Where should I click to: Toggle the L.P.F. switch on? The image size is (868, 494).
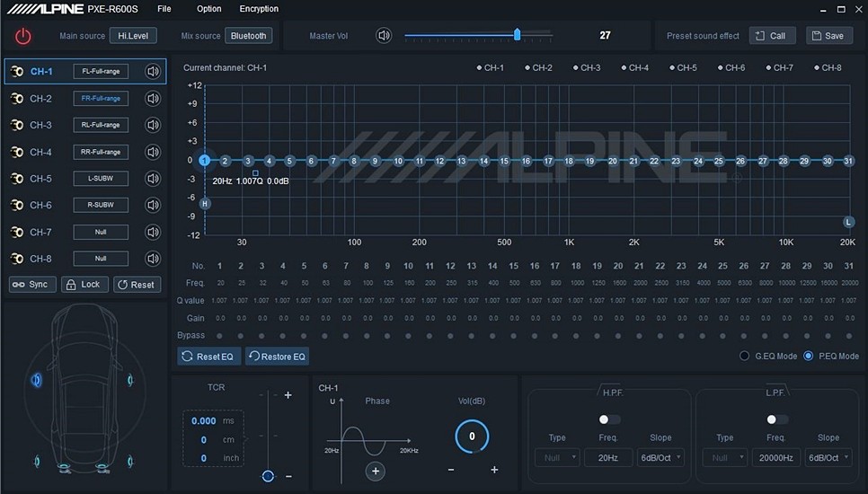point(776,419)
